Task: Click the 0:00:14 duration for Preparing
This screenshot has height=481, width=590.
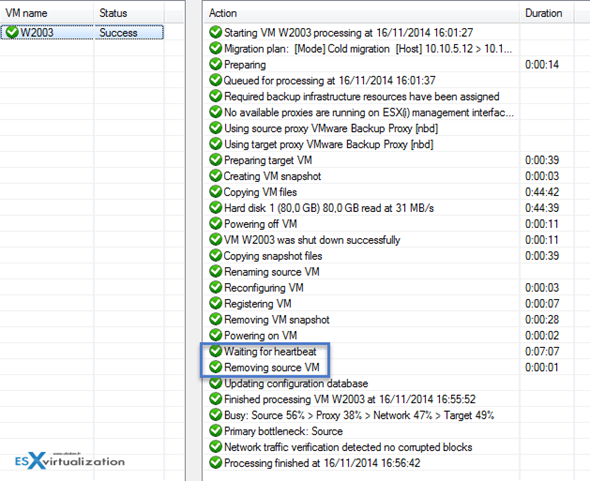Action: click(542, 65)
